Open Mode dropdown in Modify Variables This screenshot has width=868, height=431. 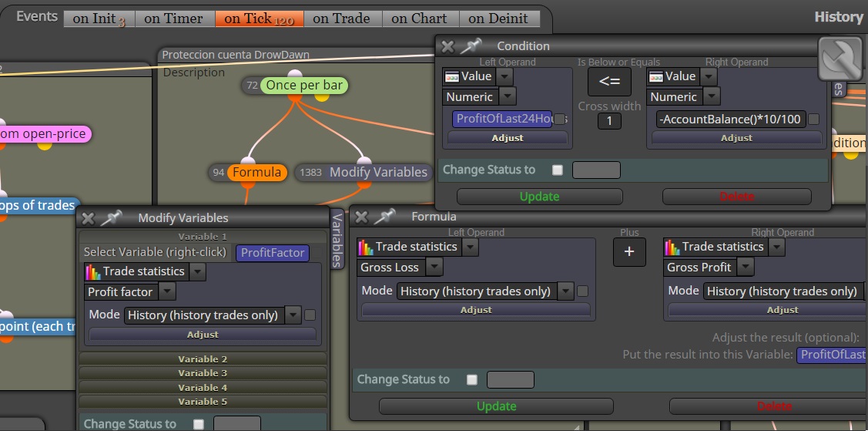pos(293,315)
